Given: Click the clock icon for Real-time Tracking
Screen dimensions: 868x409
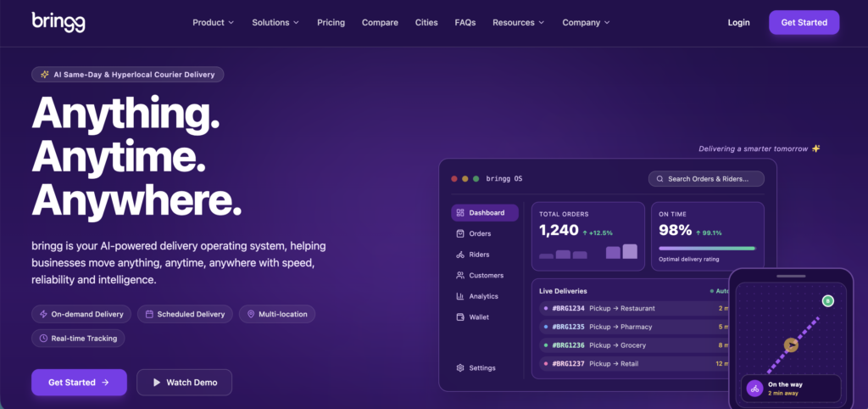Looking at the screenshot, I should pyautogui.click(x=43, y=338).
